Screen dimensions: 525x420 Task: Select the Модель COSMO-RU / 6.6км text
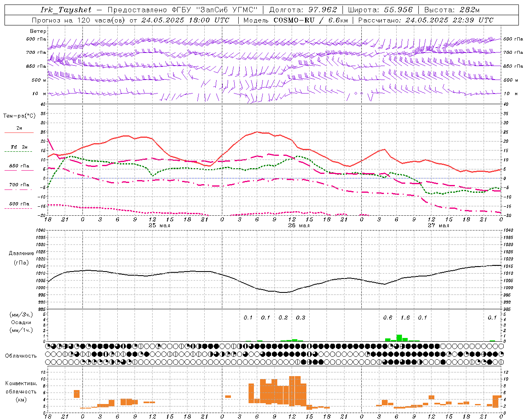296,20
